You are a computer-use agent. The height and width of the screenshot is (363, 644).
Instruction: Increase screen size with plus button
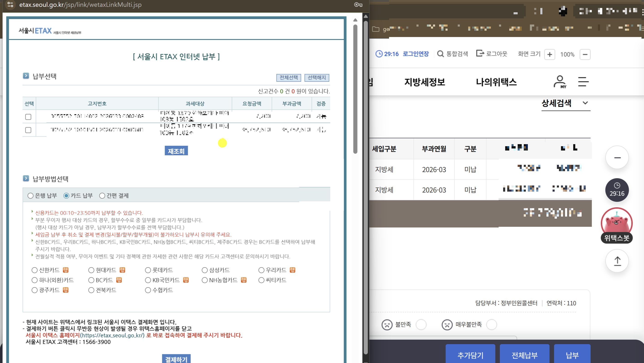549,54
